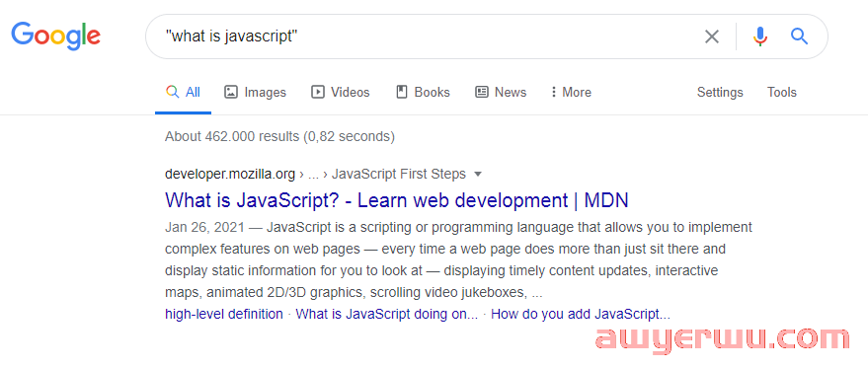
Task: Open the high-level definition sitelink
Action: [x=223, y=315]
